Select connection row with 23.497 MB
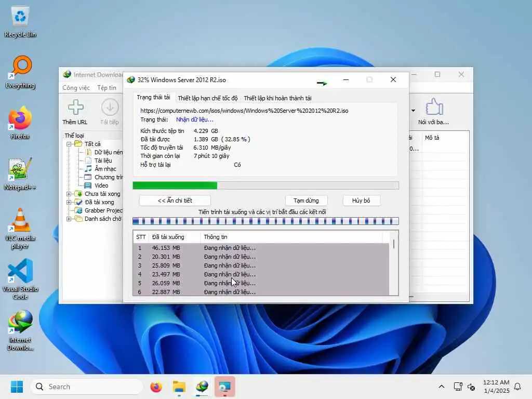 click(x=261, y=274)
